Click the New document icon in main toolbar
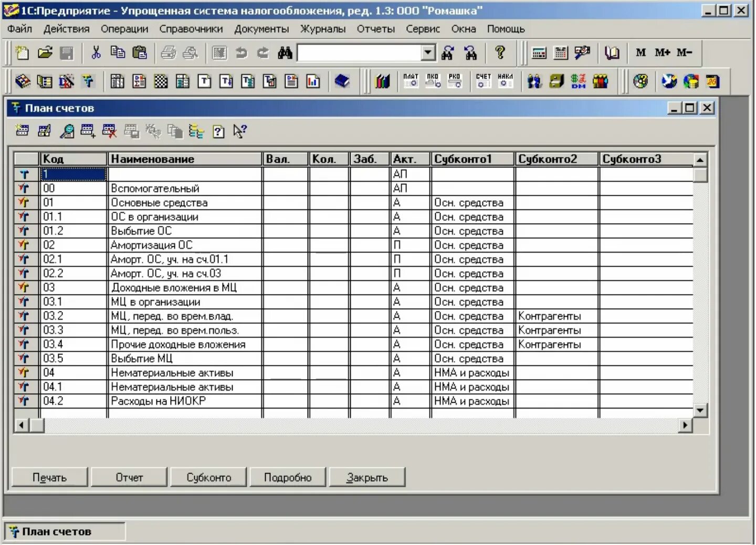The image size is (756, 545). 22,53
